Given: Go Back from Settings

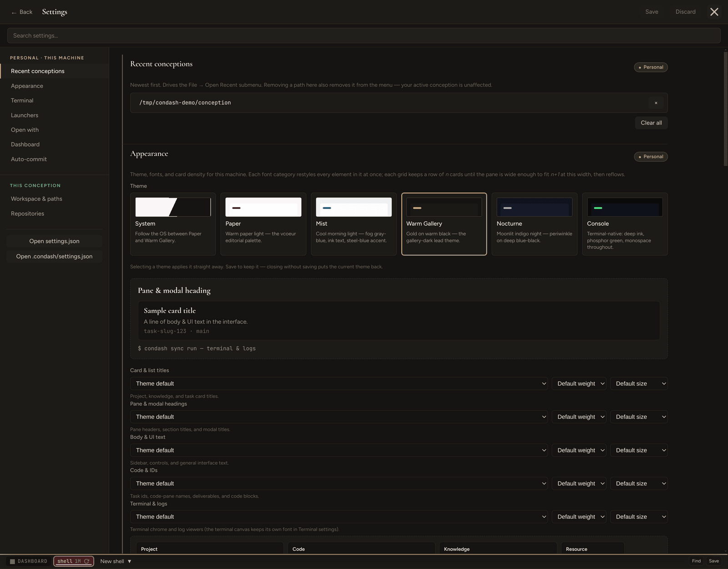Looking at the screenshot, I should pos(22,12).
